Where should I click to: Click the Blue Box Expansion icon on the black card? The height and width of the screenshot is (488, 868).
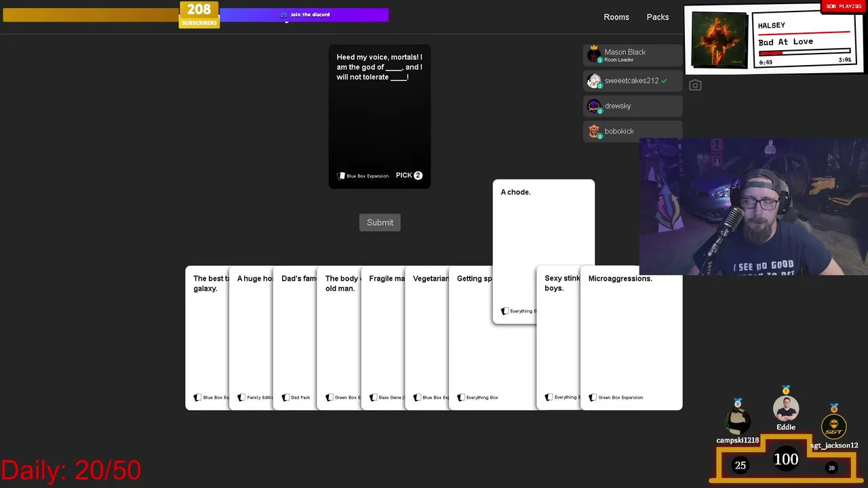(342, 176)
